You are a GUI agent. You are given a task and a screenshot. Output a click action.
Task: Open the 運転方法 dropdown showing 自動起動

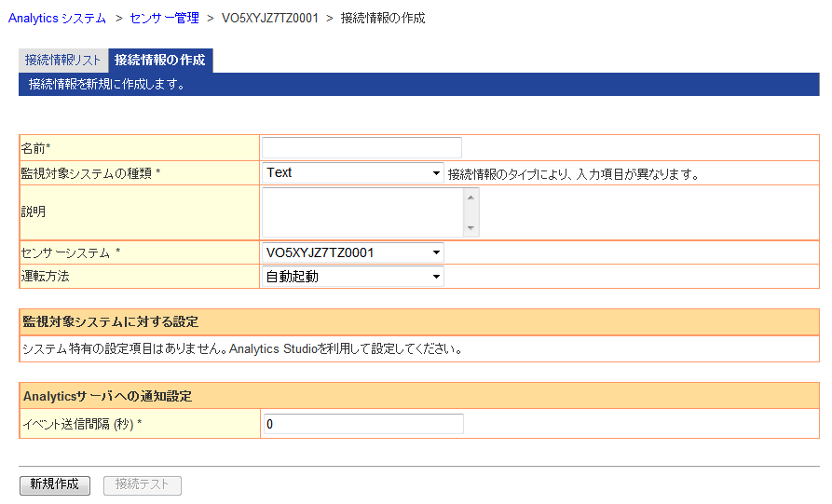353,277
